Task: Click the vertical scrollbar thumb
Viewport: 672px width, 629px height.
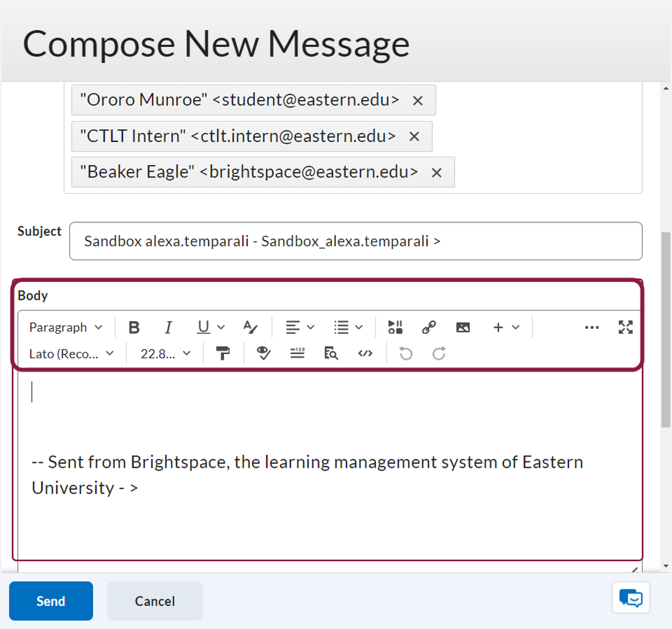Action: tap(666, 330)
